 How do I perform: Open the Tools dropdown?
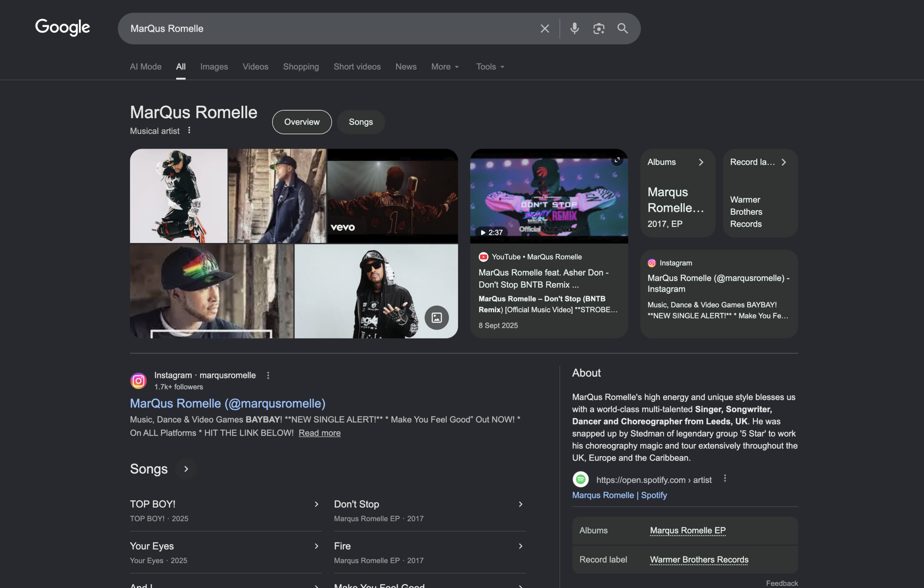[x=490, y=66]
